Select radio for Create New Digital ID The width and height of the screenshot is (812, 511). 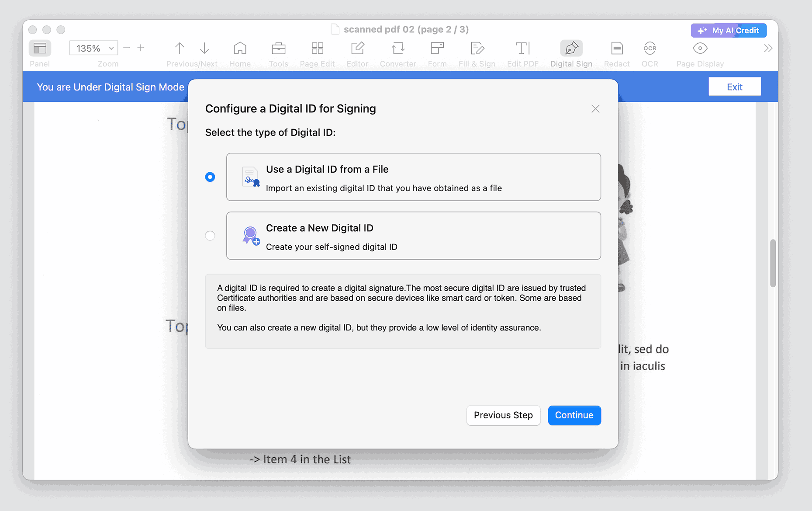(210, 236)
